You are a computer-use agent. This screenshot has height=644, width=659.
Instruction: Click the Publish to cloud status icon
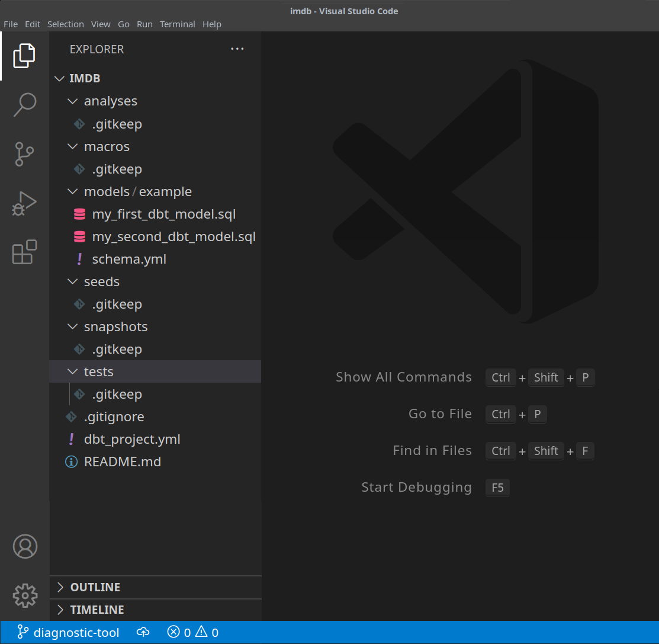(x=143, y=633)
